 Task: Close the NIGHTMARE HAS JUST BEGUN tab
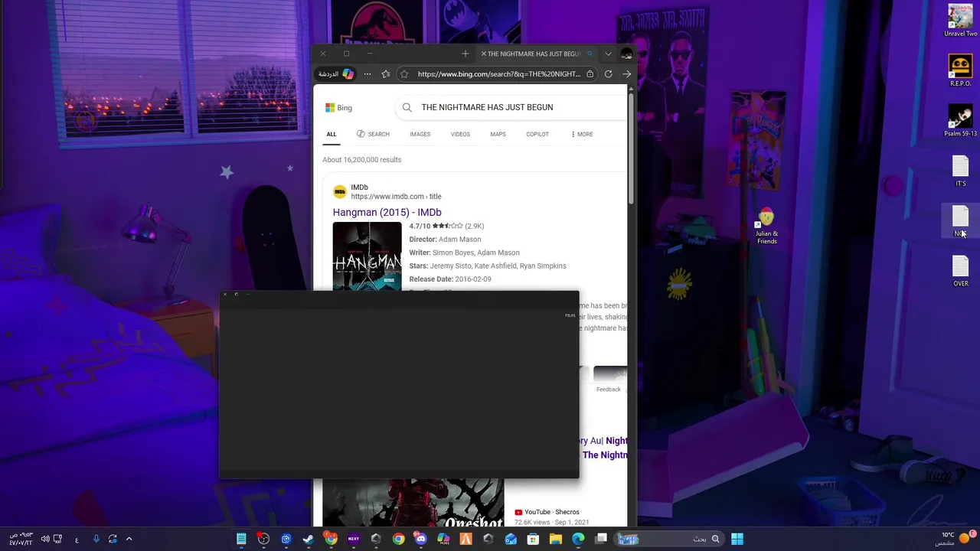click(484, 54)
